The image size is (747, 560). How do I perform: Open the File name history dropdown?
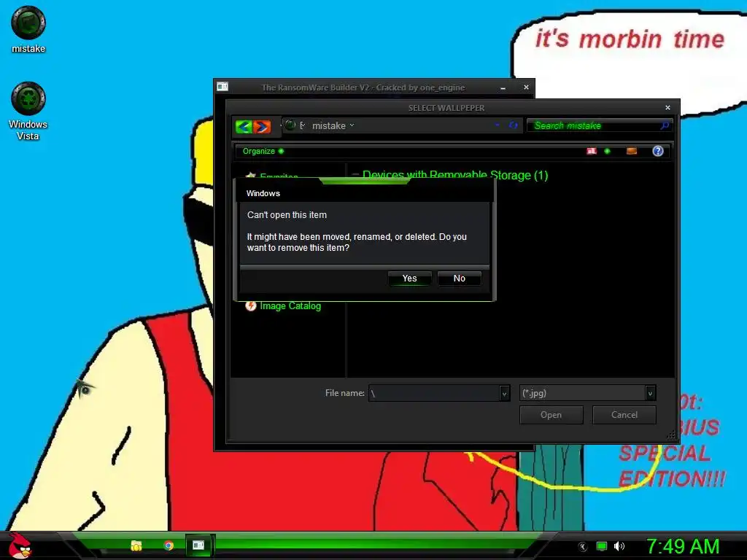(505, 393)
